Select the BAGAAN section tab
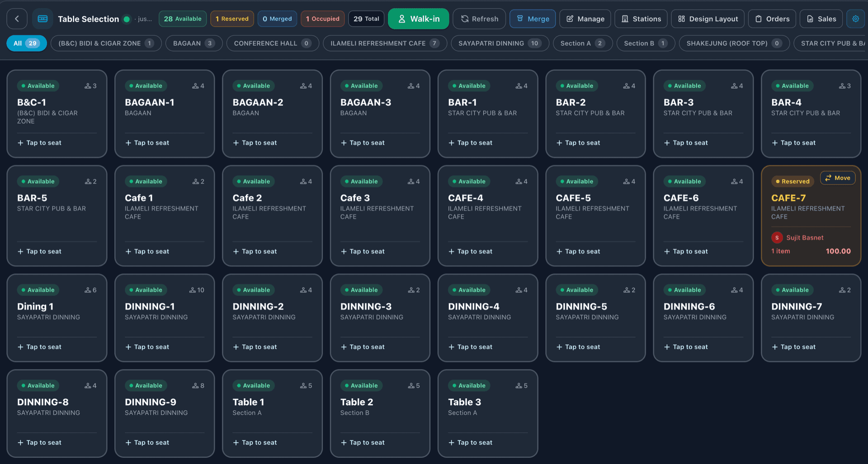This screenshot has height=464, width=868. 194,43
